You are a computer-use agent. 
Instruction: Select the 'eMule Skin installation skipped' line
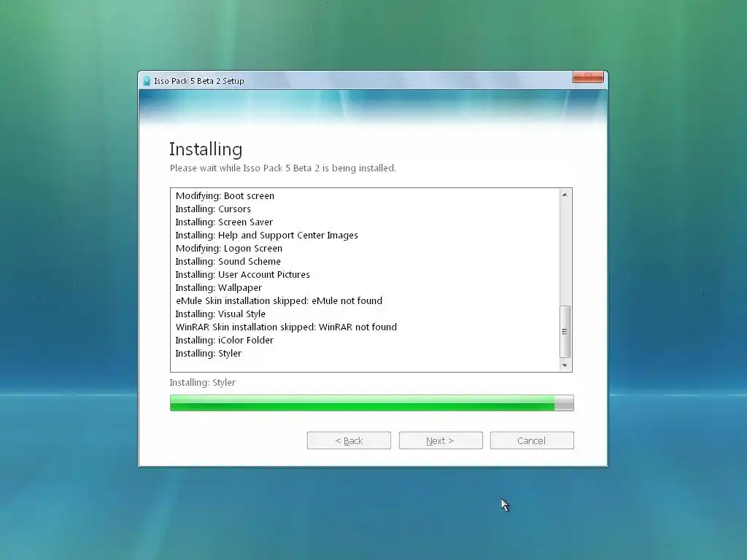(279, 301)
